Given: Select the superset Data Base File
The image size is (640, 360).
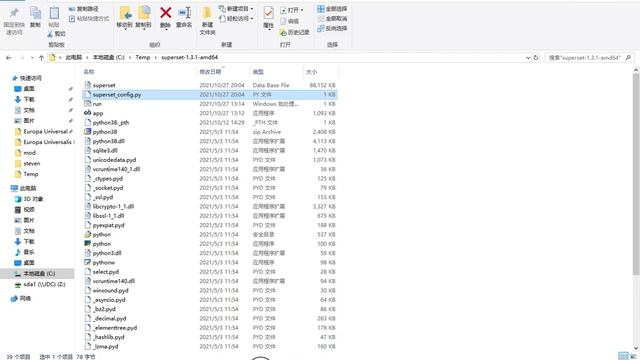Looking at the screenshot, I should [210, 85].
